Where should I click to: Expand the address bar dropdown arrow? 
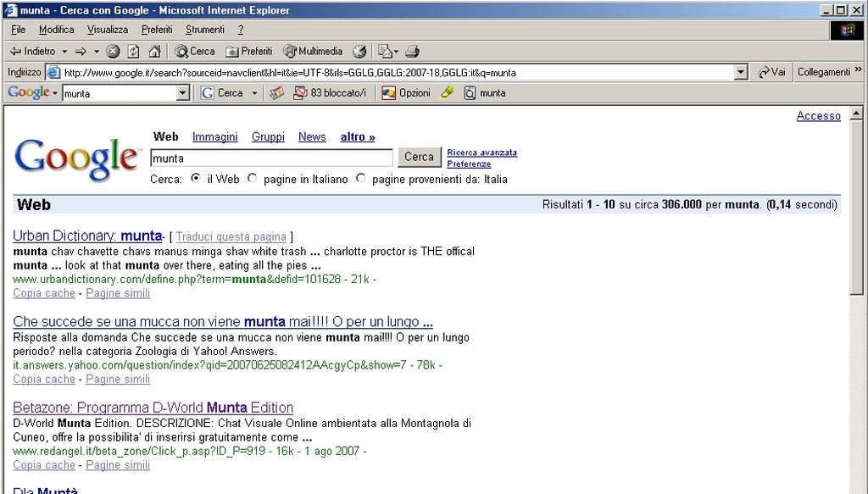(x=741, y=73)
